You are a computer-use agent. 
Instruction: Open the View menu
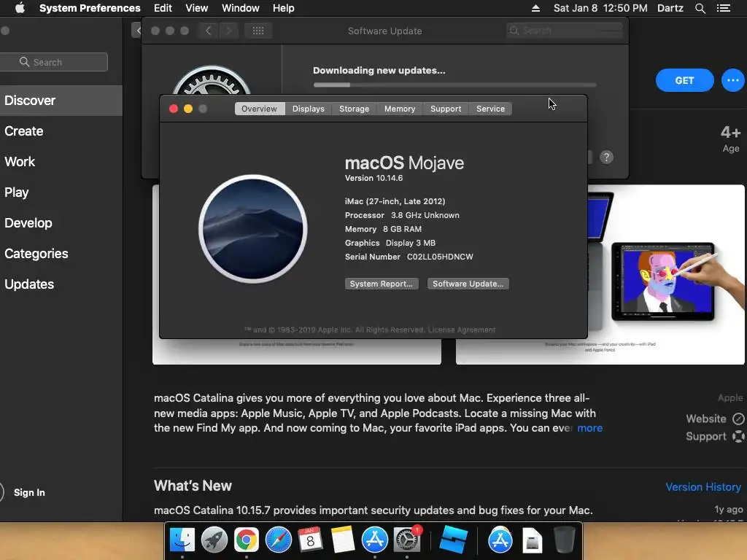pyautogui.click(x=196, y=8)
